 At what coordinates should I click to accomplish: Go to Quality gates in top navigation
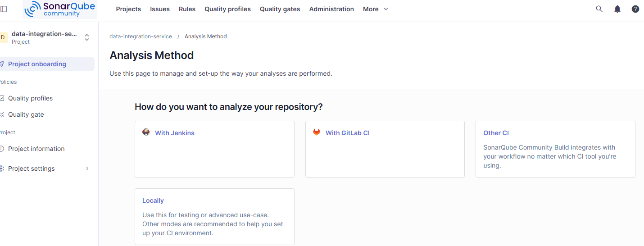[280, 9]
